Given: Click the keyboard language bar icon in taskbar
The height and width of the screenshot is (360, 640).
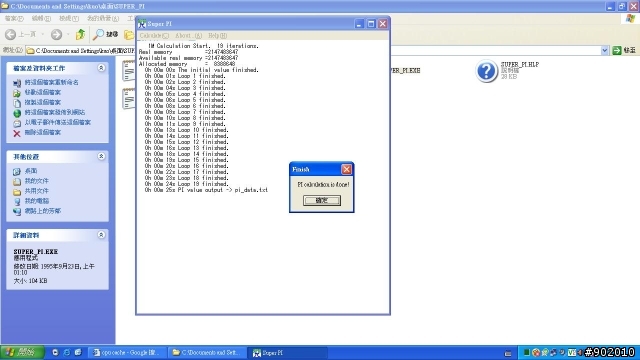Looking at the screenshot, I should tap(508, 353).
